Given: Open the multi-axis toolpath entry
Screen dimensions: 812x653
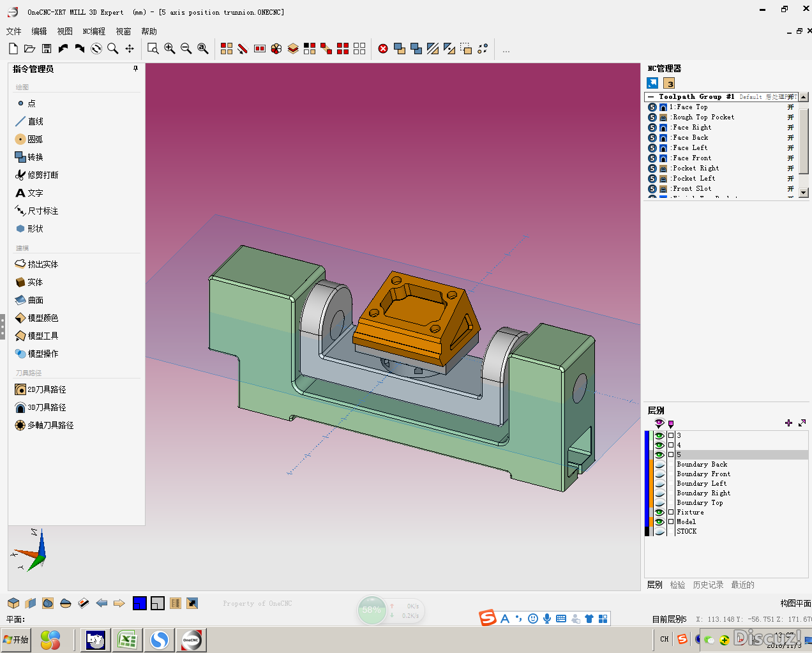Looking at the screenshot, I should [x=44, y=425].
